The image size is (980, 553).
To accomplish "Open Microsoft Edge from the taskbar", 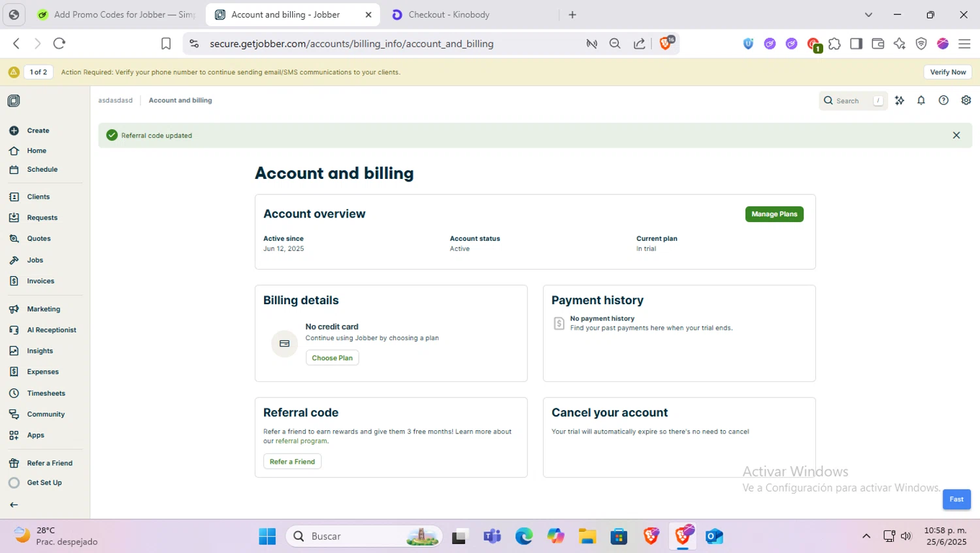I will coord(524,537).
